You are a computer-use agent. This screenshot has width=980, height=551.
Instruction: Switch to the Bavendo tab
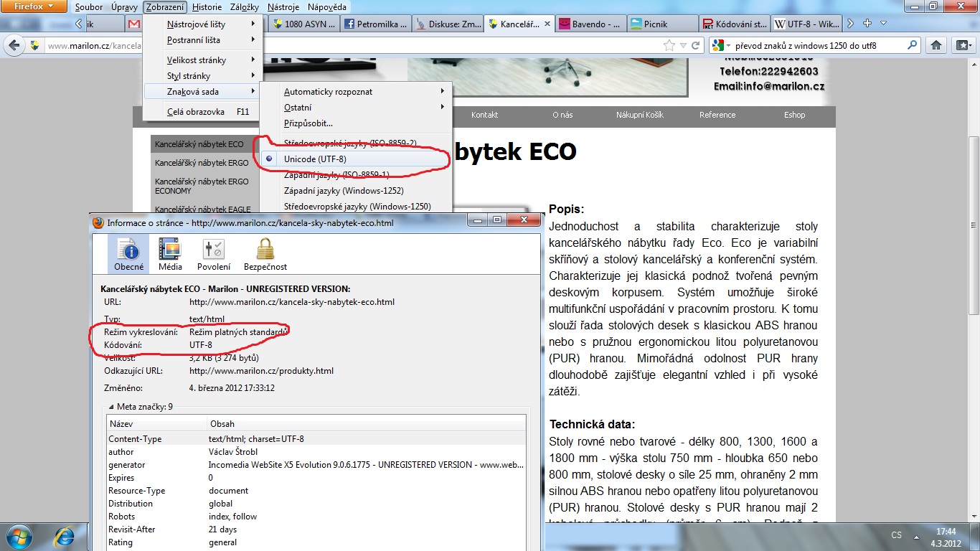pos(590,24)
